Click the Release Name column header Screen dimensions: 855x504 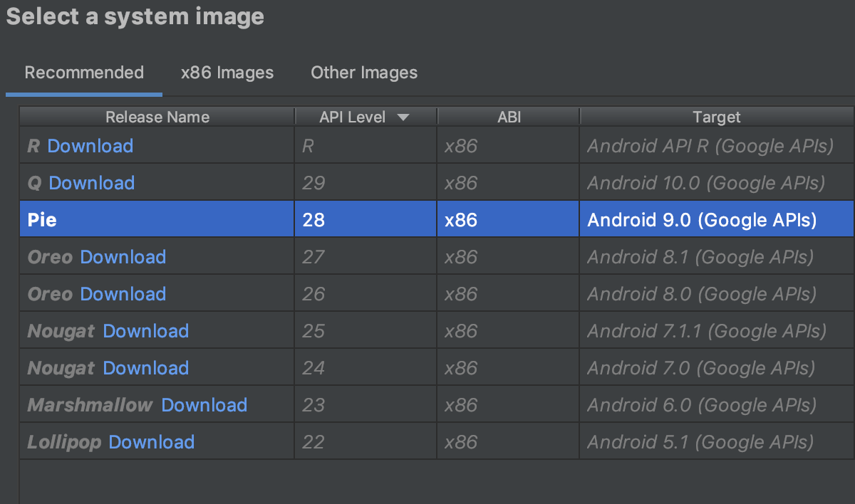[x=157, y=117]
